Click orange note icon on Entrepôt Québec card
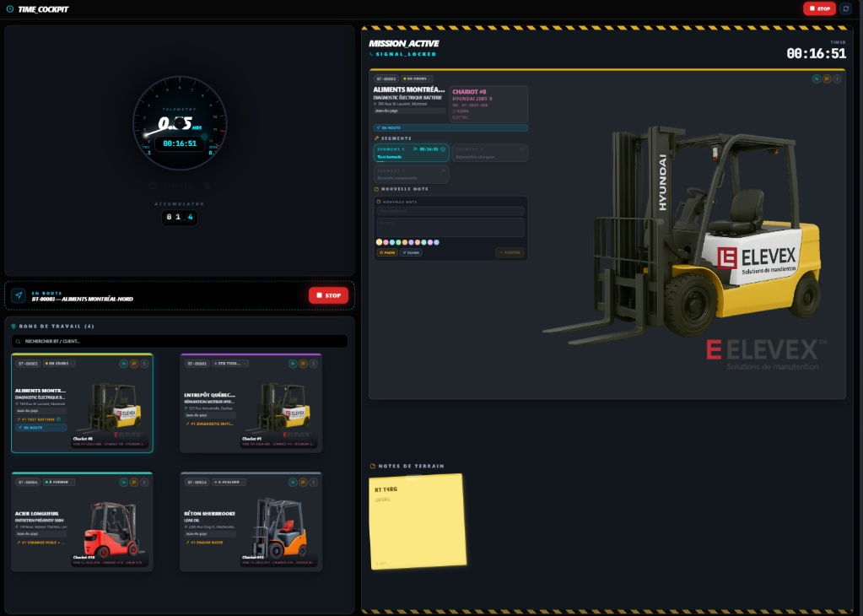The height and width of the screenshot is (616, 863). click(x=303, y=364)
